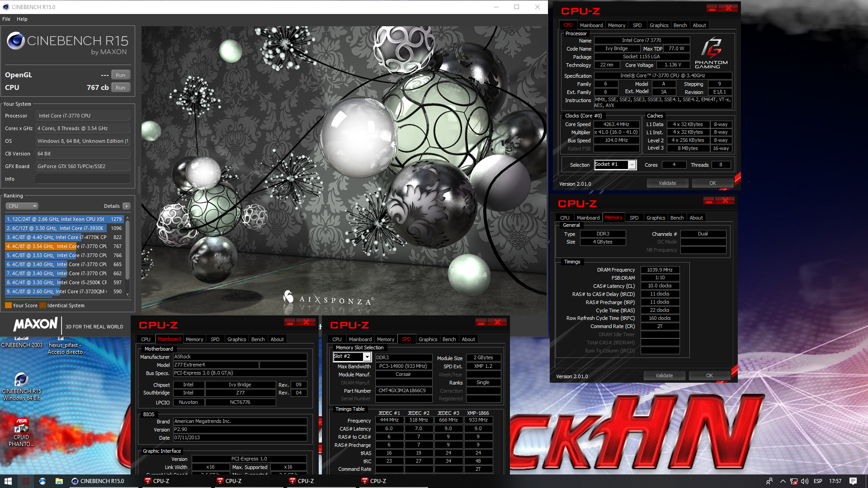The height and width of the screenshot is (488, 868).
Task: Expand hidden tray icons chevron
Action: pos(783,481)
